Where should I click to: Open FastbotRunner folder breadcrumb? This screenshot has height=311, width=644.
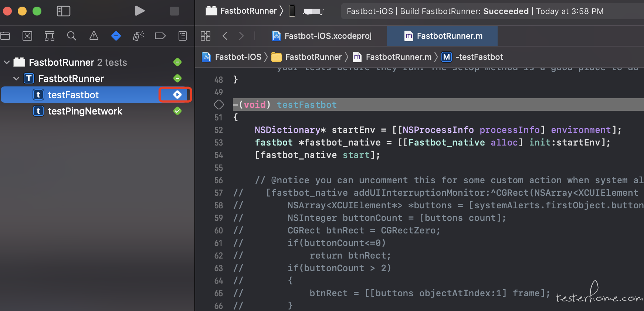306,57
